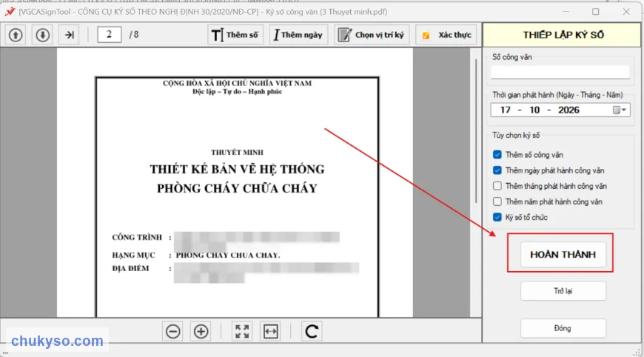Image resolution: width=644 pixels, height=357 pixels.
Task: Open the date picker calendar dropdown
Action: tap(620, 110)
